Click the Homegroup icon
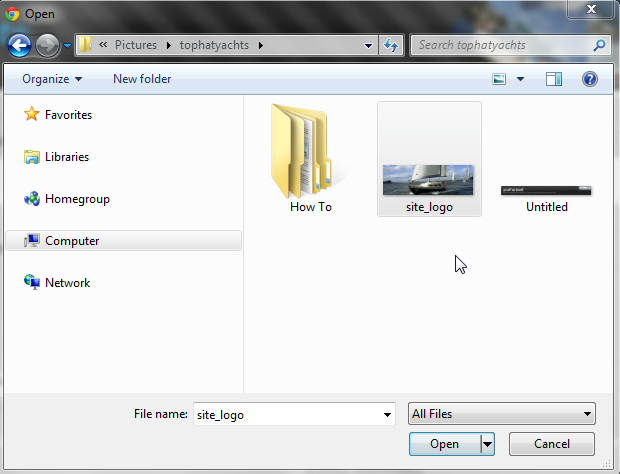This screenshot has height=474, width=620. (x=32, y=199)
